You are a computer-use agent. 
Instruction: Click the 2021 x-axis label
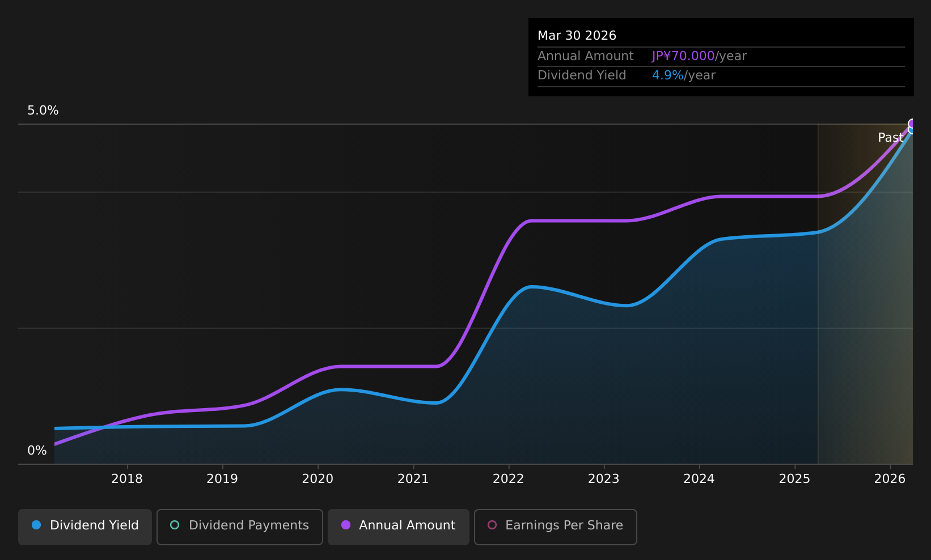click(413, 479)
